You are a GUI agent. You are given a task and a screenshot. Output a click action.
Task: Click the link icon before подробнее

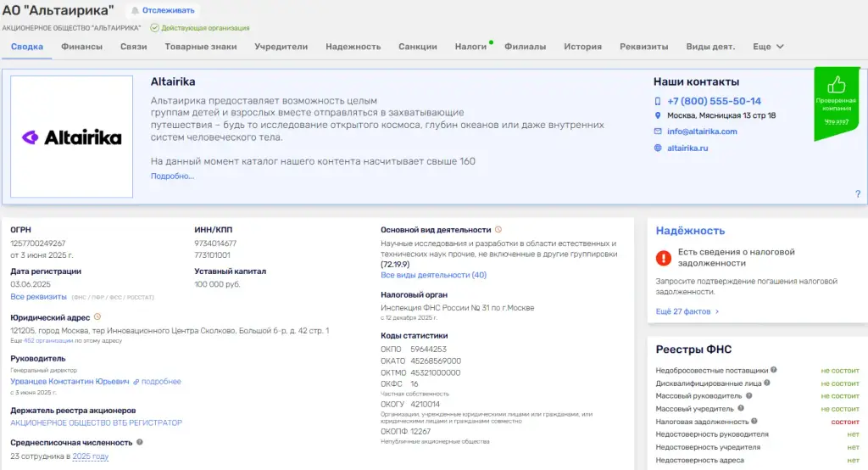pyautogui.click(x=136, y=382)
